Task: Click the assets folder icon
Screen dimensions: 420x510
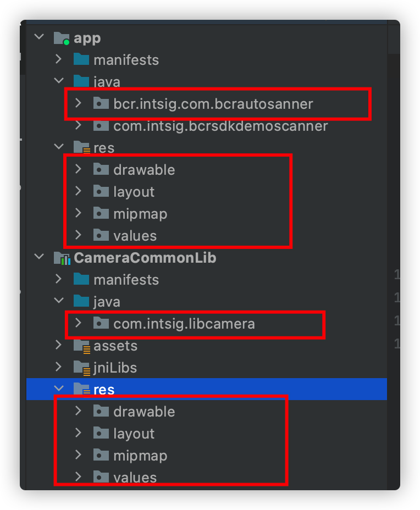Action: click(82, 346)
